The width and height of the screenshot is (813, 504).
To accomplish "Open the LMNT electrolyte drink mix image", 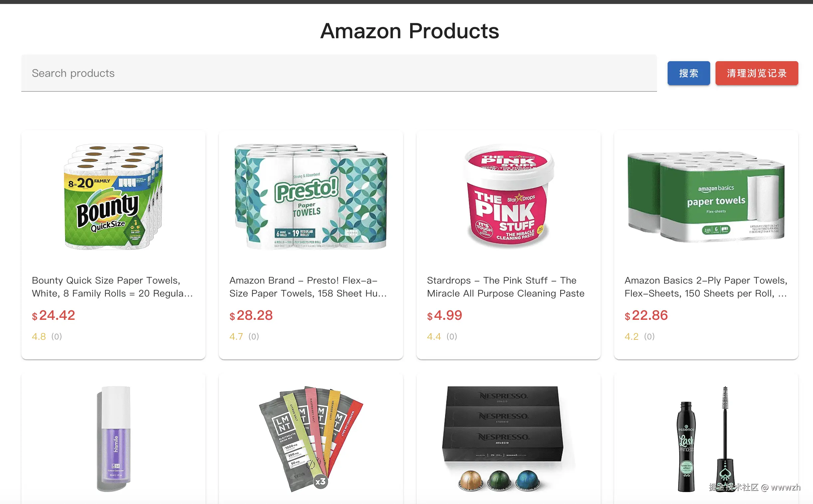I will pyautogui.click(x=311, y=439).
